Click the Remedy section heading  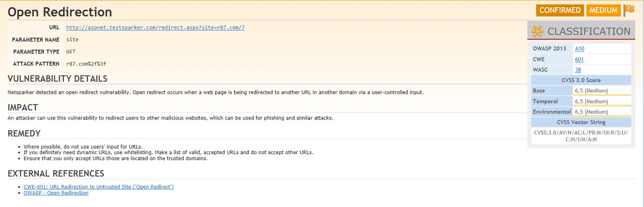click(24, 133)
